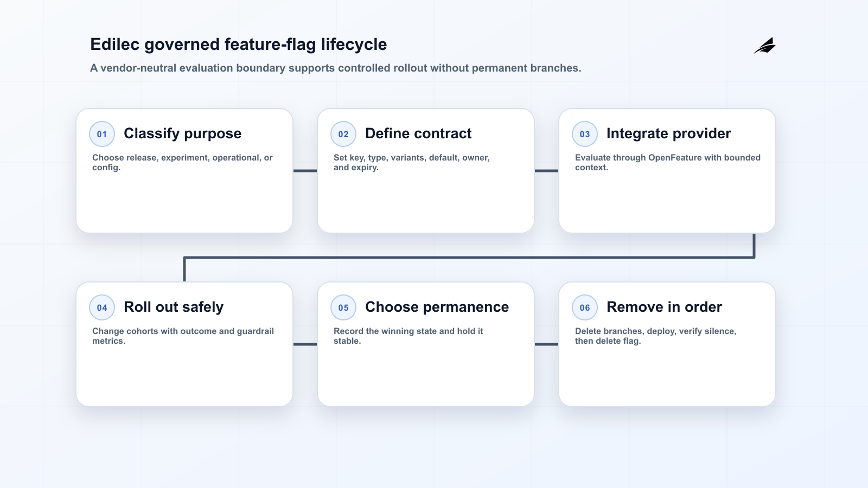Click the 'Integrate provider' heading
Image resolution: width=868 pixels, height=488 pixels.
(x=669, y=133)
